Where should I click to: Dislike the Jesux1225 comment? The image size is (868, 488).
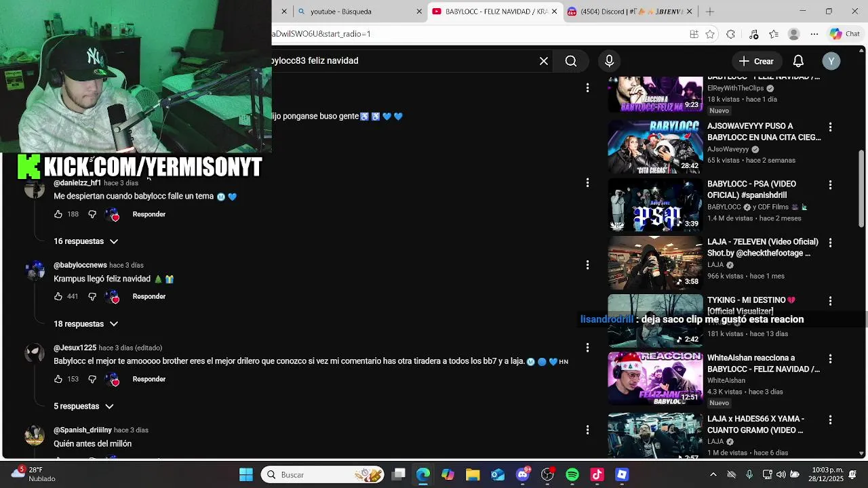coord(92,380)
